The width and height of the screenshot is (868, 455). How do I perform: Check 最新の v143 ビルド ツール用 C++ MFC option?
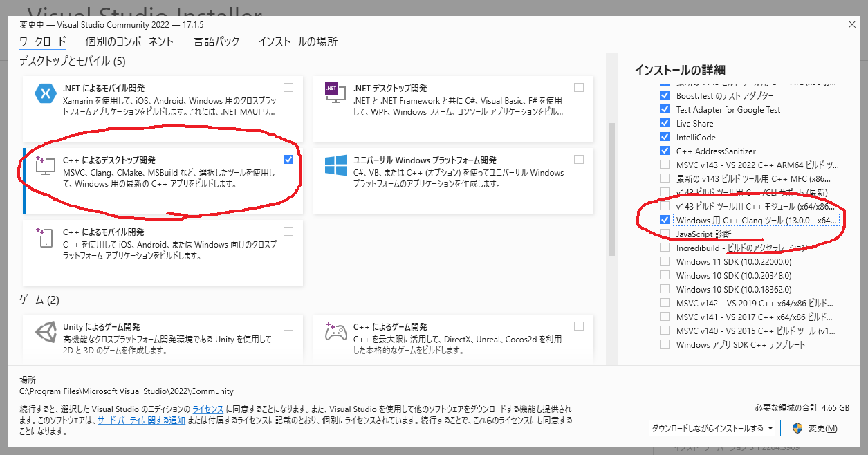[x=665, y=178]
